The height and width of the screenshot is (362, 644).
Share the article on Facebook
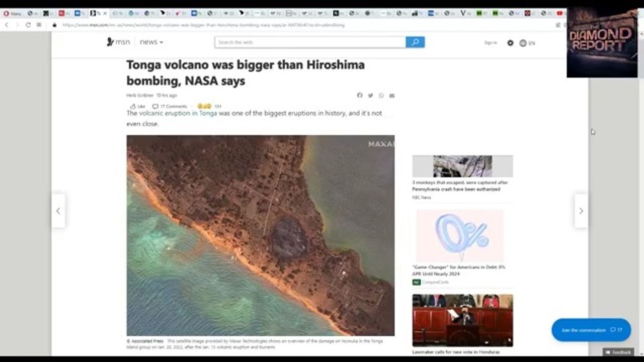point(360,96)
